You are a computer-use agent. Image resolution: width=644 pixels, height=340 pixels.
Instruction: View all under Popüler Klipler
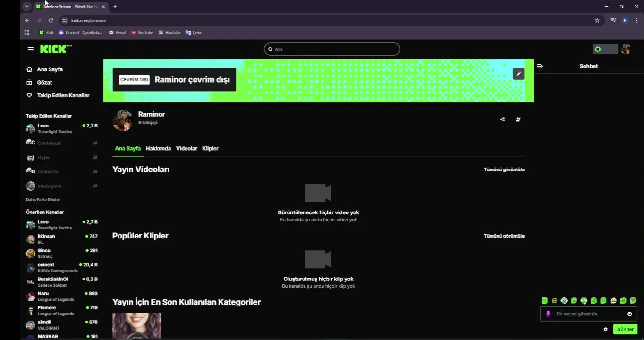(x=504, y=236)
